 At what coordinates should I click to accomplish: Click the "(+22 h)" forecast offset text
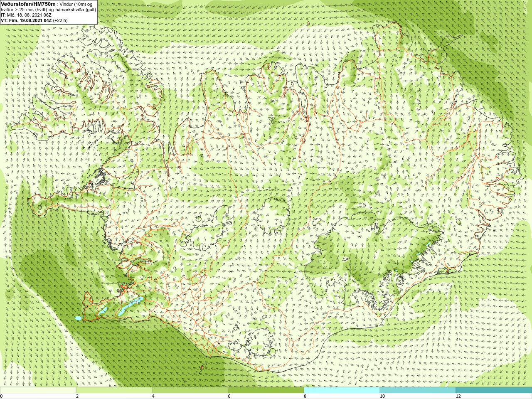click(x=60, y=20)
